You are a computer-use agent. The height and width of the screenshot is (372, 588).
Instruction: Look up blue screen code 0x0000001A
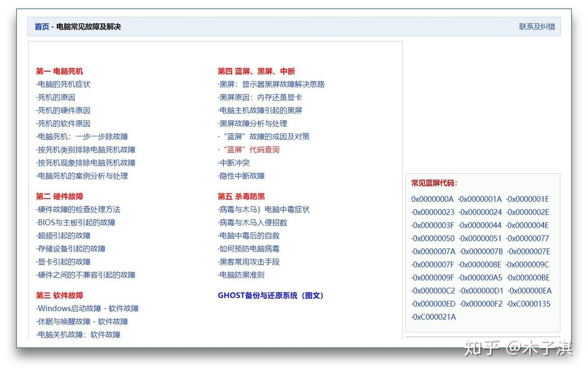click(x=481, y=199)
